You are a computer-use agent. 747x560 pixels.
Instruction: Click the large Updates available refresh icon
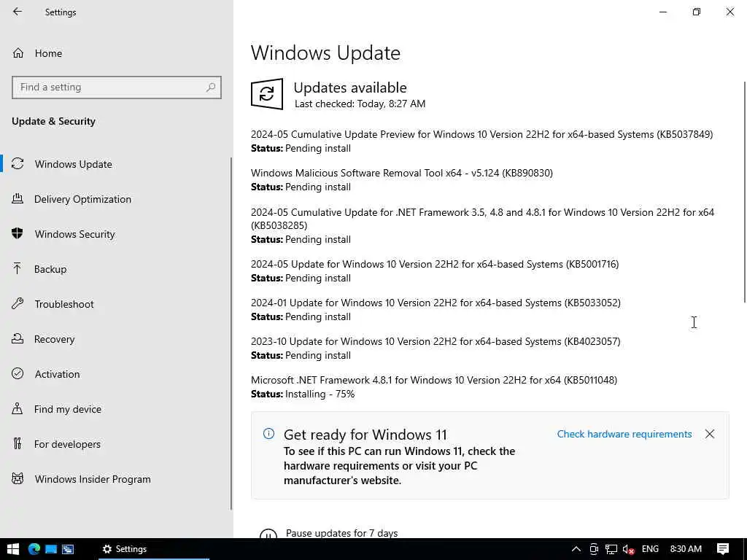267,94
